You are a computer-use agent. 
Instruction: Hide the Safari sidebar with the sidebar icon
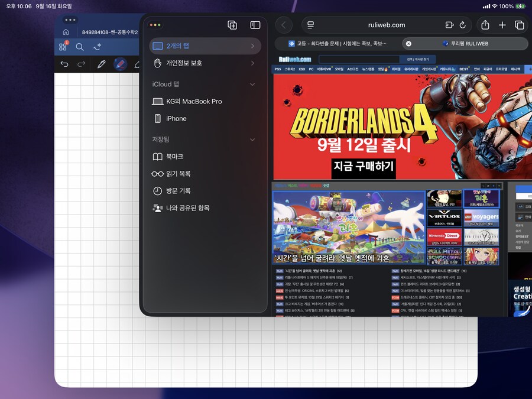(x=255, y=25)
